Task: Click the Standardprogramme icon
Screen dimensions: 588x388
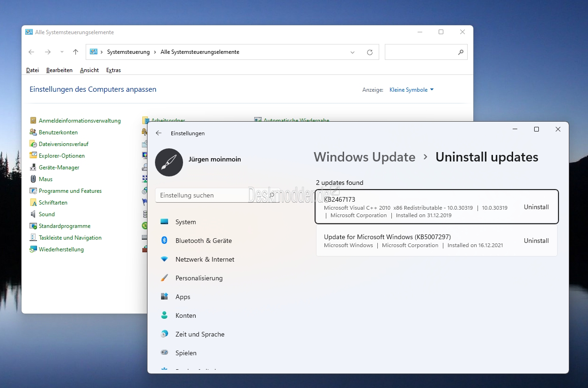Action: point(33,226)
